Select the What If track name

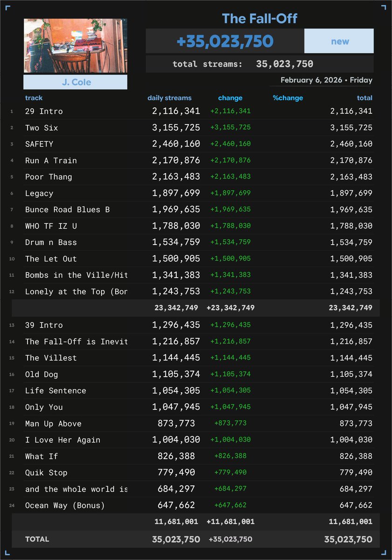[x=41, y=456]
